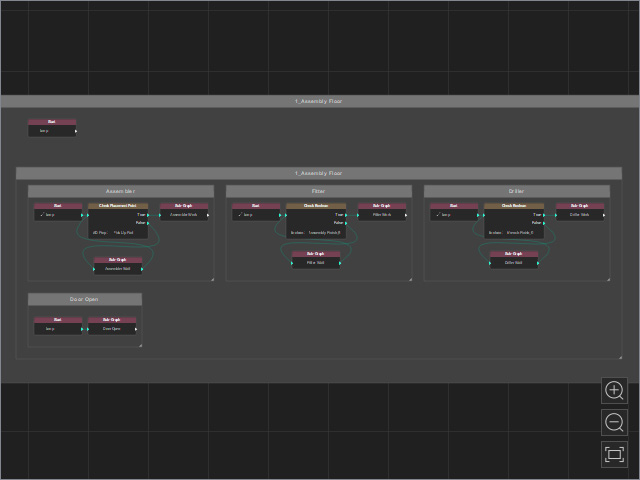Select the Door Open group header
This screenshot has height=480, width=640.
pos(85,299)
